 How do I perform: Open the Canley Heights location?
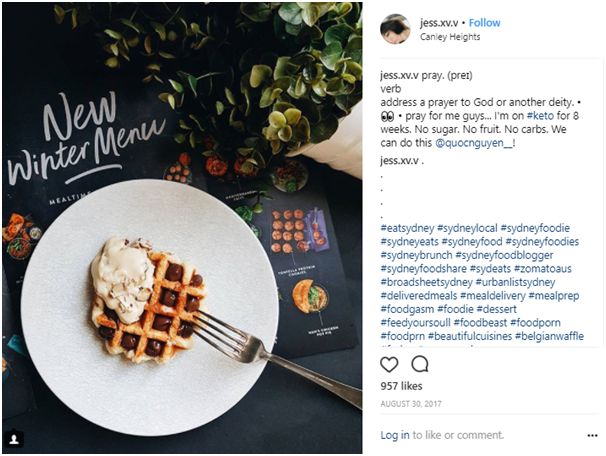click(x=450, y=37)
